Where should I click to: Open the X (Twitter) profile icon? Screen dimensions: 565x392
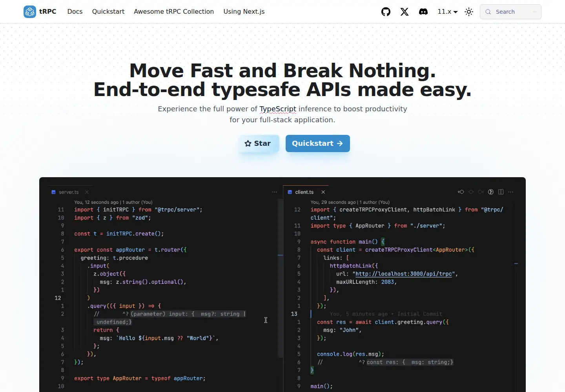pos(405,12)
